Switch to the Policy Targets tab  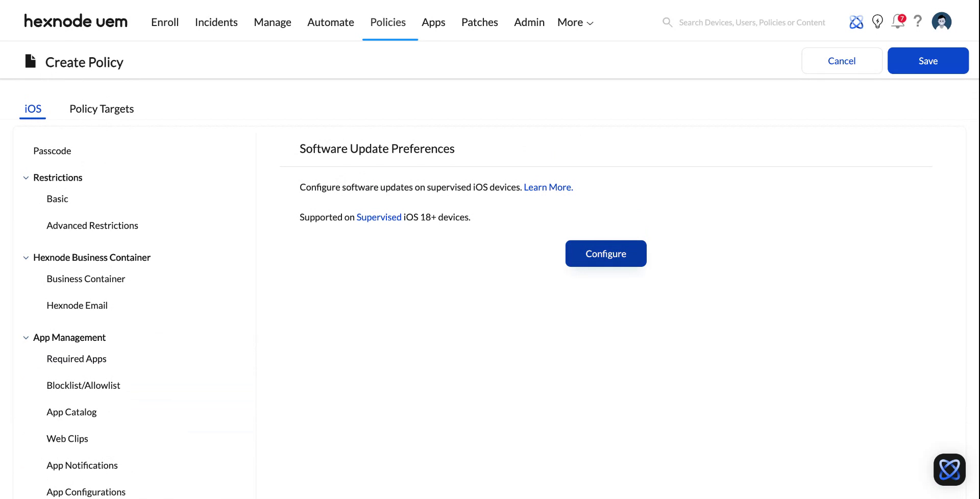(101, 108)
